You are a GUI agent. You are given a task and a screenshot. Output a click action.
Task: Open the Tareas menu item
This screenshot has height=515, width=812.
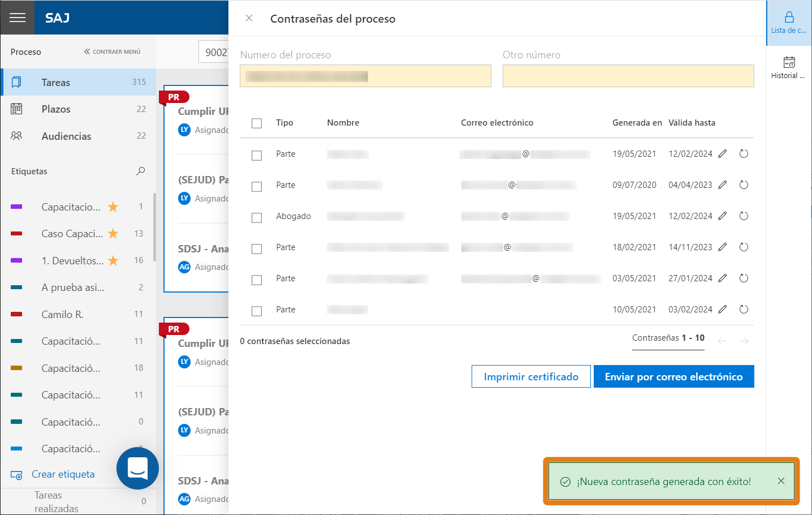(78, 82)
